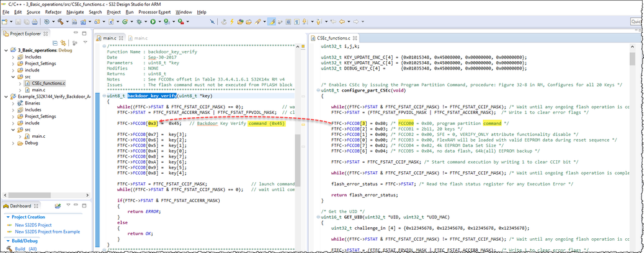Click Collapse All in Project Explorer
The width and height of the screenshot is (644, 253).
(x=55, y=42)
